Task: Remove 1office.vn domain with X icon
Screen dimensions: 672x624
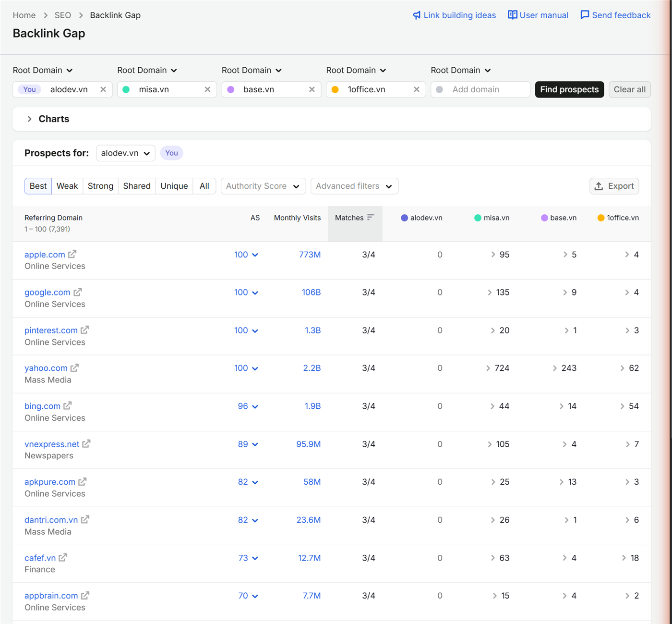Action: click(x=417, y=89)
